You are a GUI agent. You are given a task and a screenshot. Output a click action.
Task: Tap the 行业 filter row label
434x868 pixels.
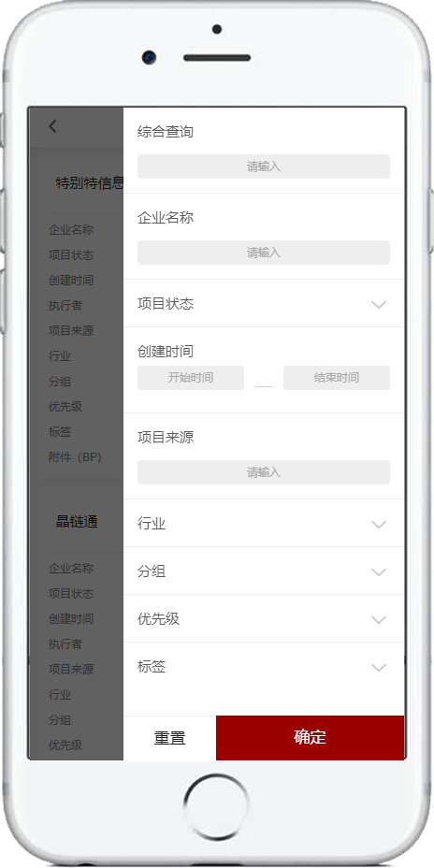pyautogui.click(x=152, y=524)
